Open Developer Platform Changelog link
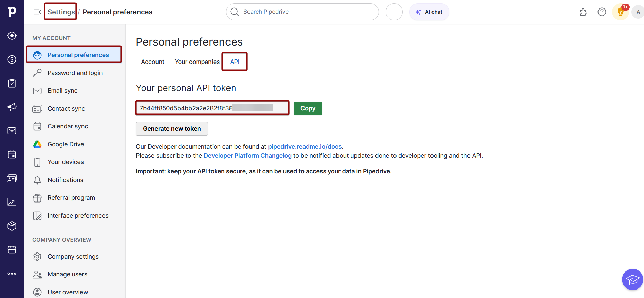The height and width of the screenshot is (298, 644). coord(247,156)
